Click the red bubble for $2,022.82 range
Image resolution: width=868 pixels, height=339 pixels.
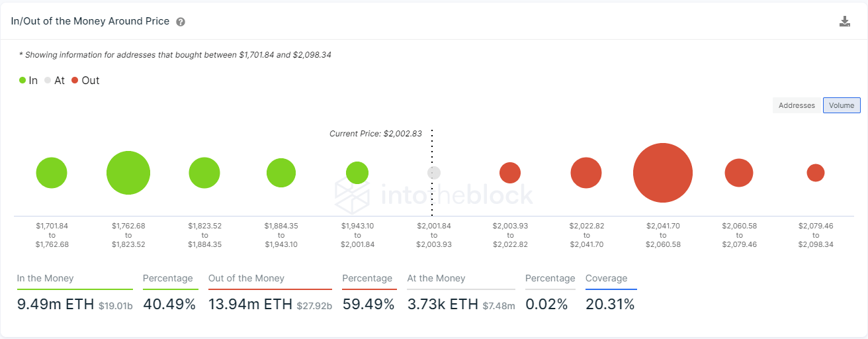coord(586,173)
